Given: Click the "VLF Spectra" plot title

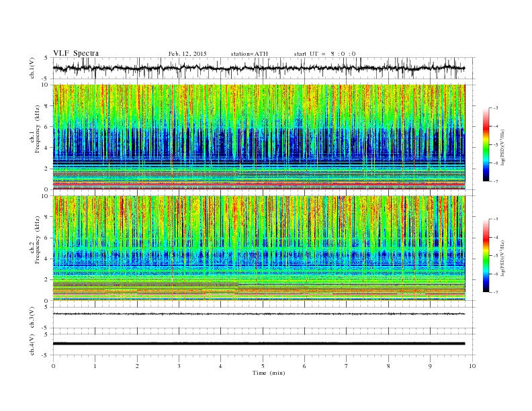Looking at the screenshot, I should click(x=76, y=53).
